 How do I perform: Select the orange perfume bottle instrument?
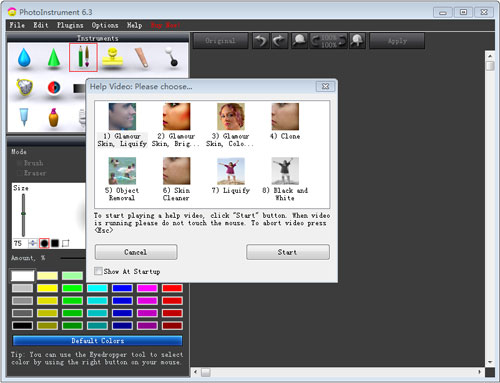tap(53, 118)
